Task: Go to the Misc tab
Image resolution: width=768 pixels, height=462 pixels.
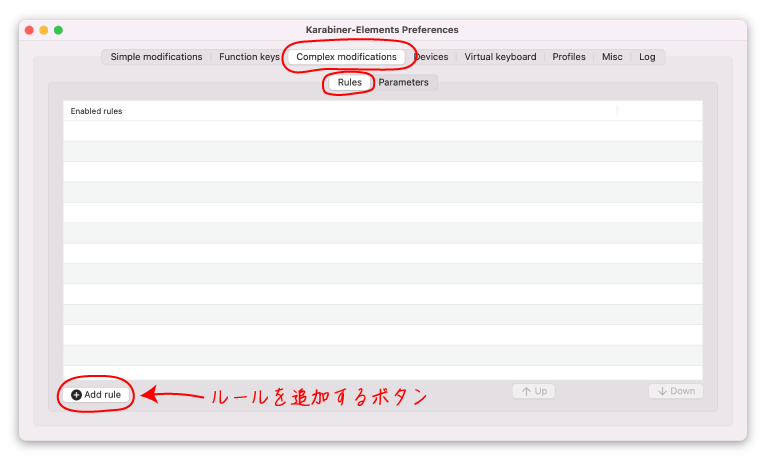Action: coord(612,57)
